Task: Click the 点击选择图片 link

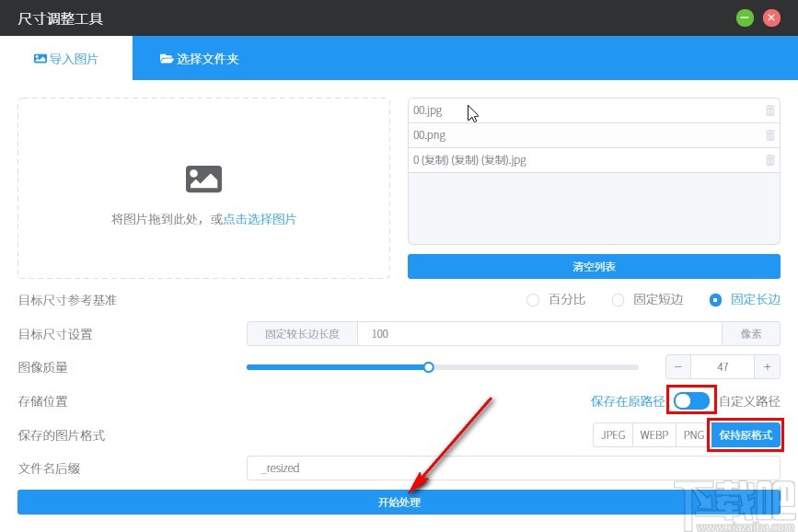Action: (259, 218)
